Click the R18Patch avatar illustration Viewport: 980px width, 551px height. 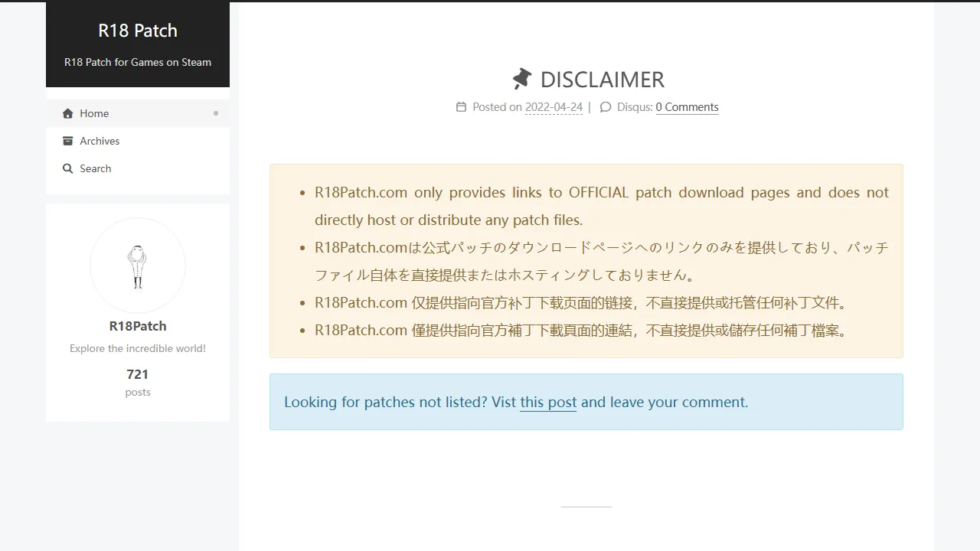[x=138, y=266]
